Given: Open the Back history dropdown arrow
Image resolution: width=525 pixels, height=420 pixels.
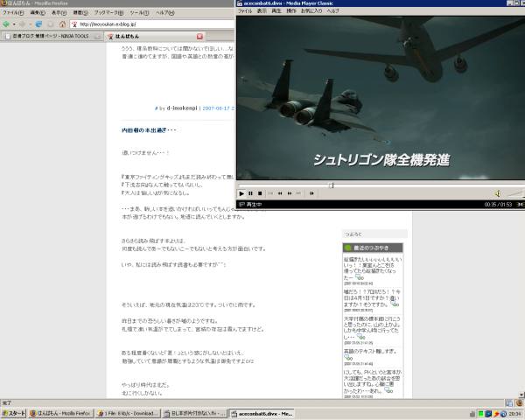Looking at the screenshot, I should point(14,24).
